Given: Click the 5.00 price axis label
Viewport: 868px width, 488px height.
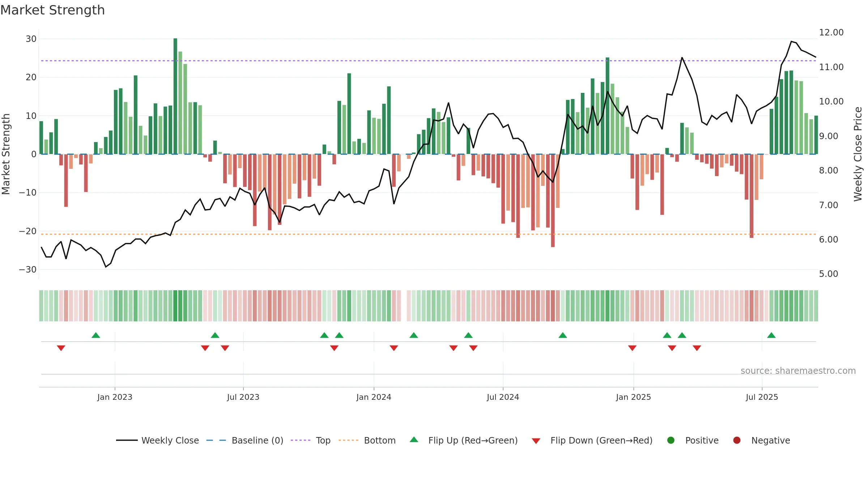Looking at the screenshot, I should pyautogui.click(x=829, y=274).
